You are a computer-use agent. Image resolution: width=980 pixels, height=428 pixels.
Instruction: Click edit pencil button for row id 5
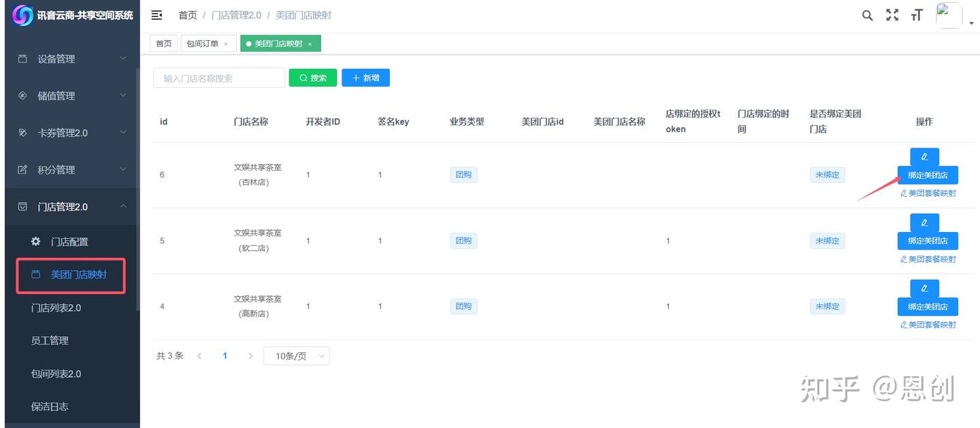coord(924,223)
